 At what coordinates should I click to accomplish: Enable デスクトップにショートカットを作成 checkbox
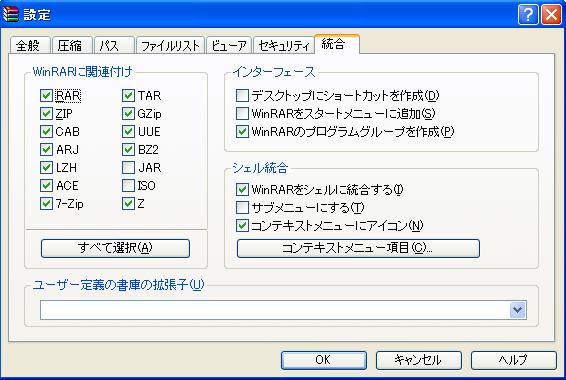click(242, 96)
